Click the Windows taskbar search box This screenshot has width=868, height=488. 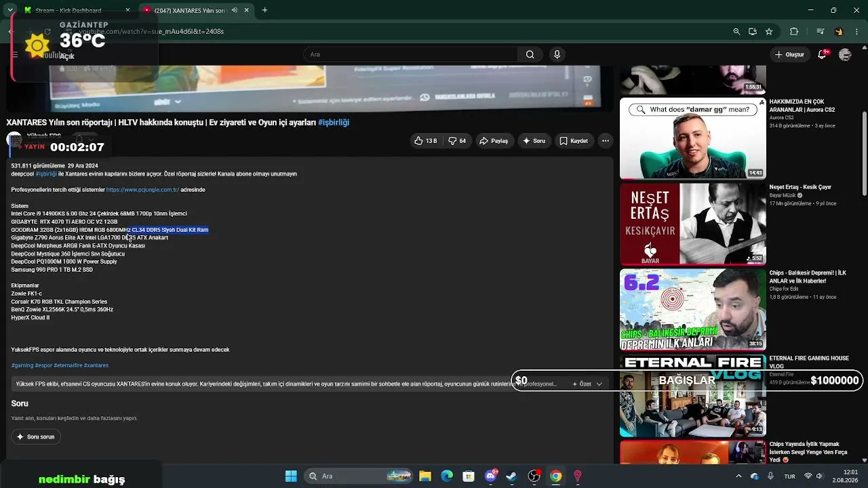[x=358, y=476]
